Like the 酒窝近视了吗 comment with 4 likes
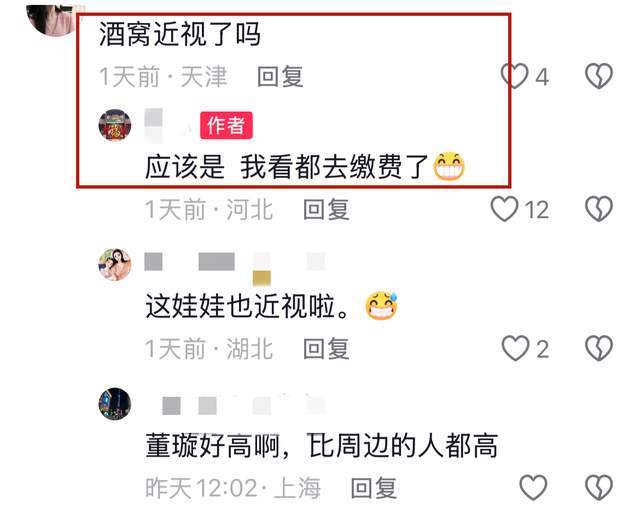Viewport: 640px width, 516px height. coord(514,76)
